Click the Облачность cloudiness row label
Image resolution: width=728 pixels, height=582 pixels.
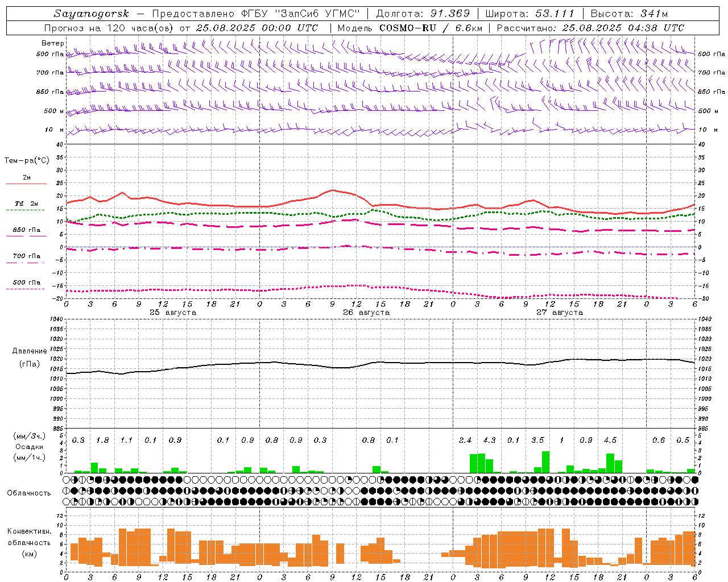(x=29, y=493)
